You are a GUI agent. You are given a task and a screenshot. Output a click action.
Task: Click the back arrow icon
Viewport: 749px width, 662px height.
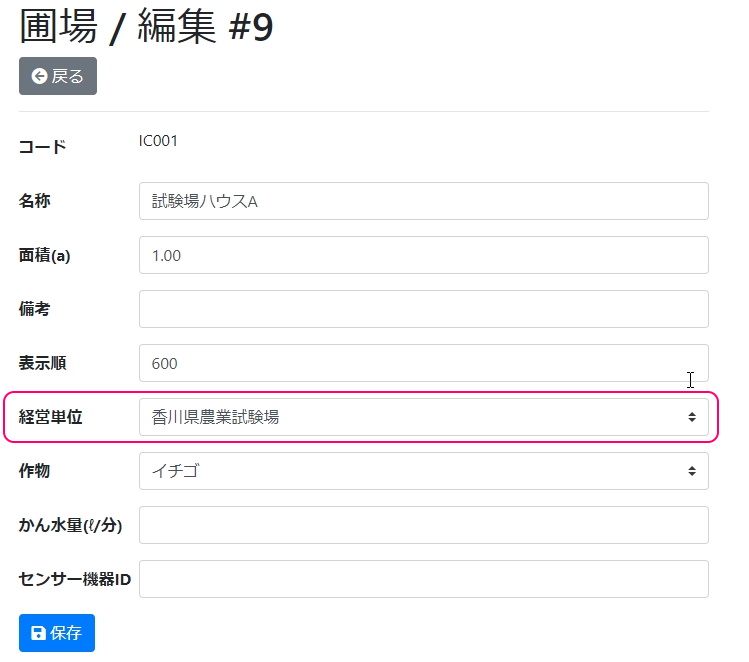coord(39,76)
